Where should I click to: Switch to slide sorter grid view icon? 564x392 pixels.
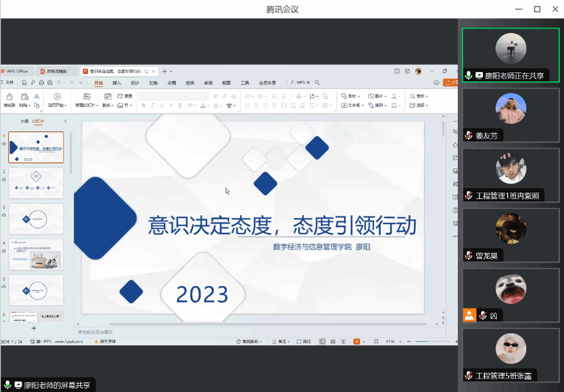pos(333,341)
